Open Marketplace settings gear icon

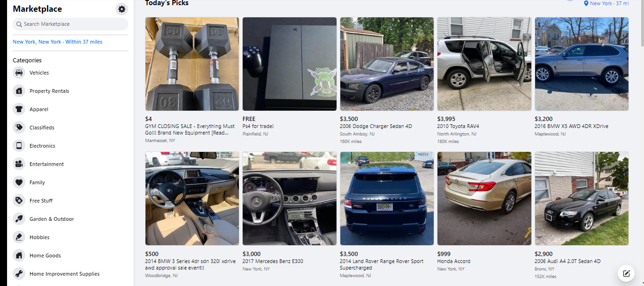click(x=122, y=9)
